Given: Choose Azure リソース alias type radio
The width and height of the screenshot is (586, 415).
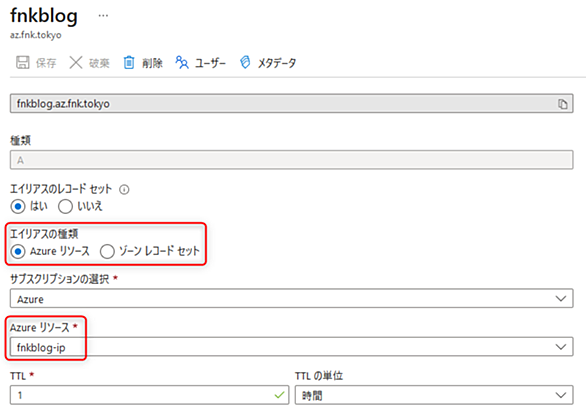Looking at the screenshot, I should click(x=18, y=251).
